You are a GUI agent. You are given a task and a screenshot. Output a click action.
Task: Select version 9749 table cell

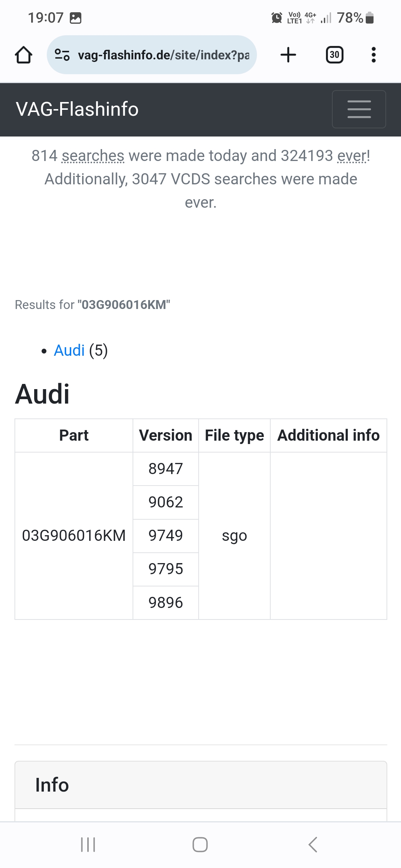coord(166,536)
